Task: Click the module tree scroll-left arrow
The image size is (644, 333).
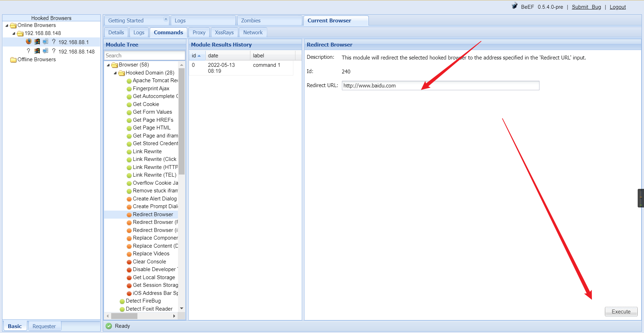Action: tap(108, 316)
